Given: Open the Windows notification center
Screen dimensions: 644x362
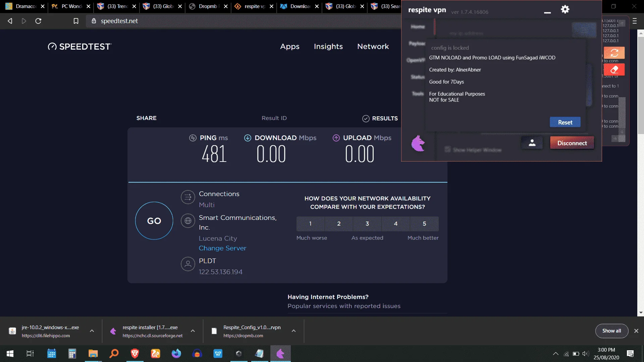Looking at the screenshot, I should coord(630,353).
